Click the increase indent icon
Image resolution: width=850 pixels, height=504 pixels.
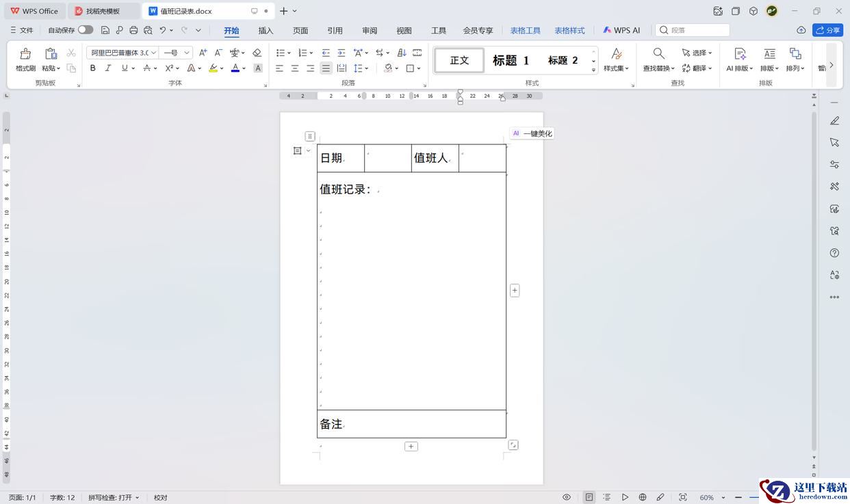pyautogui.click(x=341, y=53)
